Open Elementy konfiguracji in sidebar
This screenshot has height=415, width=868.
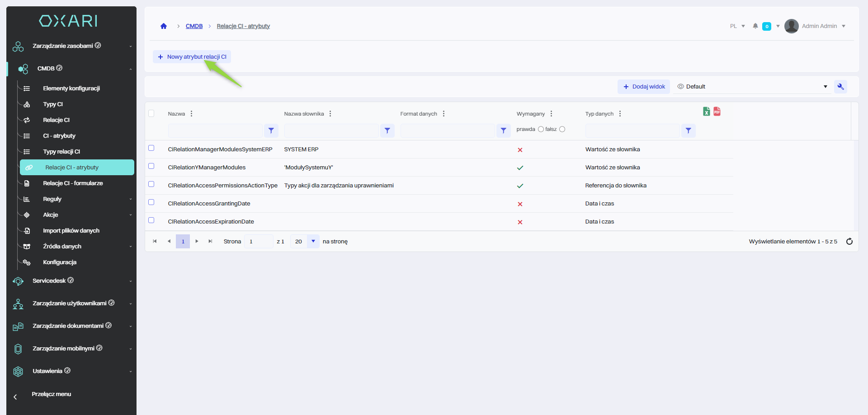click(71, 89)
